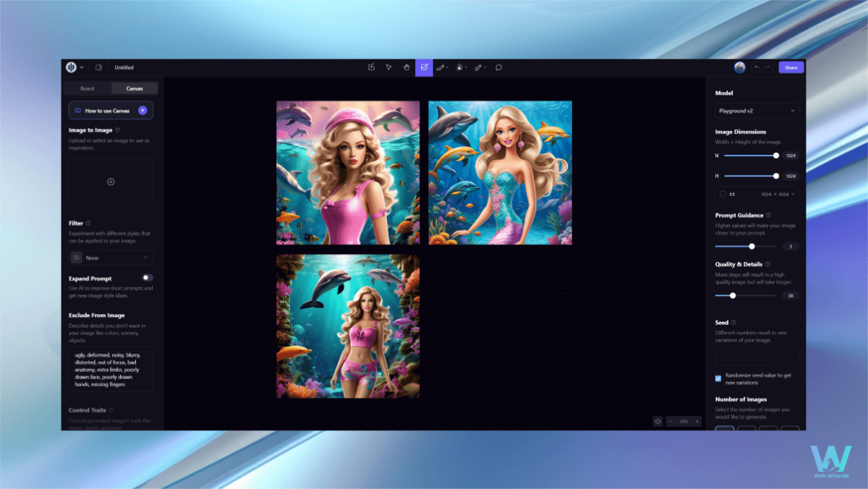Expand the brush tool options chevron
Image resolution: width=868 pixels, height=489 pixels.
pos(447,67)
